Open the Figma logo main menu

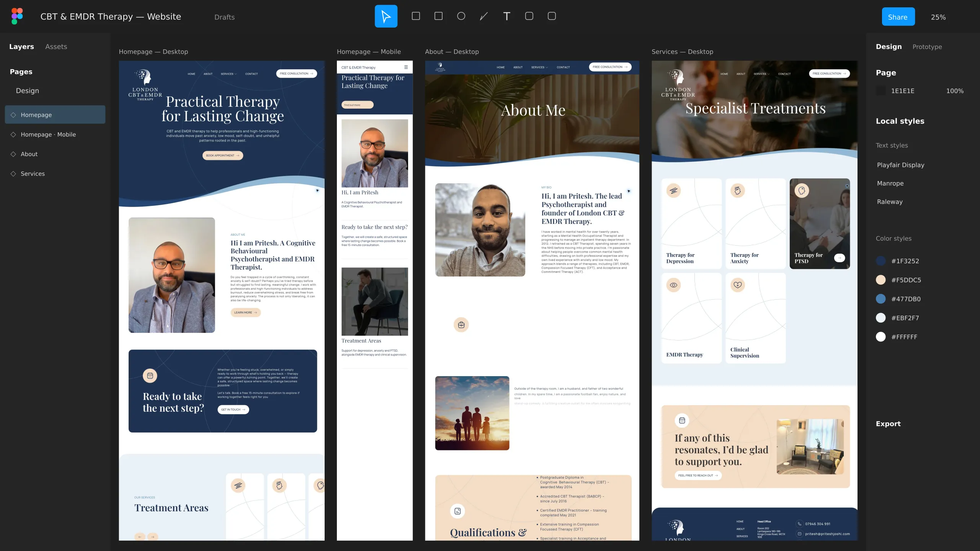(x=17, y=16)
